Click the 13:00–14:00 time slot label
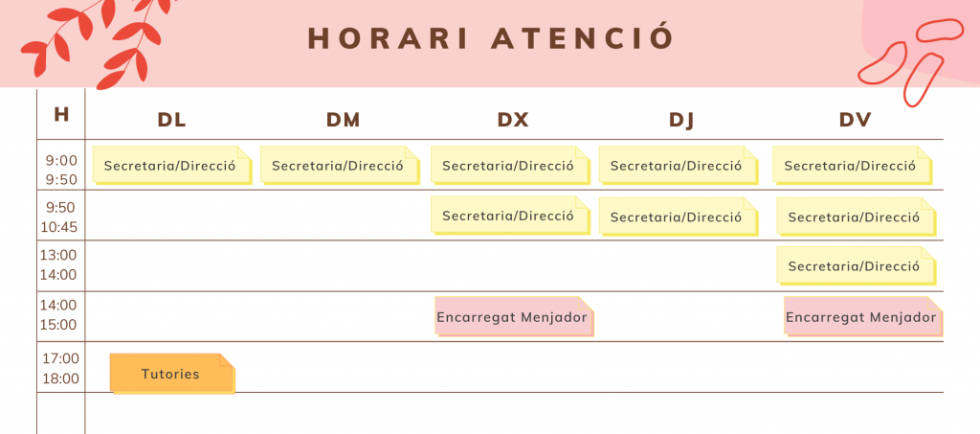The height and width of the screenshot is (434, 980). click(x=58, y=264)
